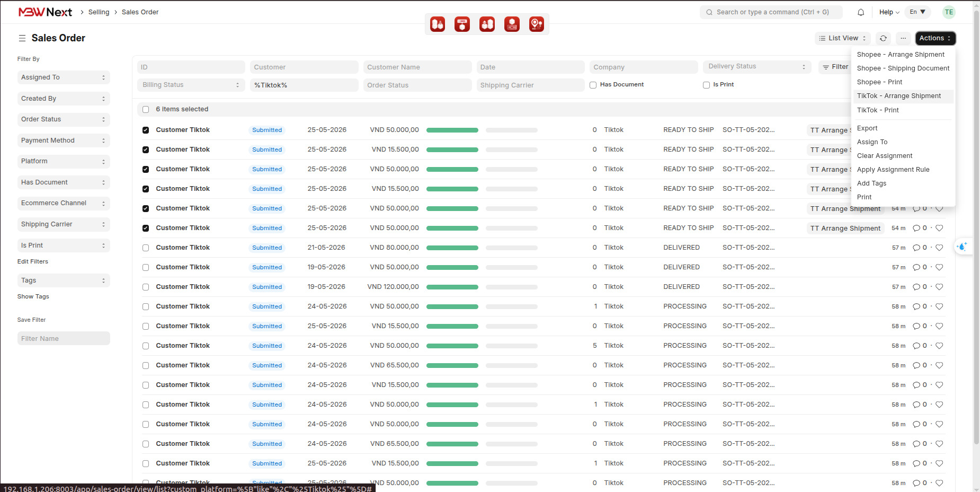Click the blue sparkle droplet assistant icon
This screenshot has height=492, width=980.
click(x=963, y=247)
